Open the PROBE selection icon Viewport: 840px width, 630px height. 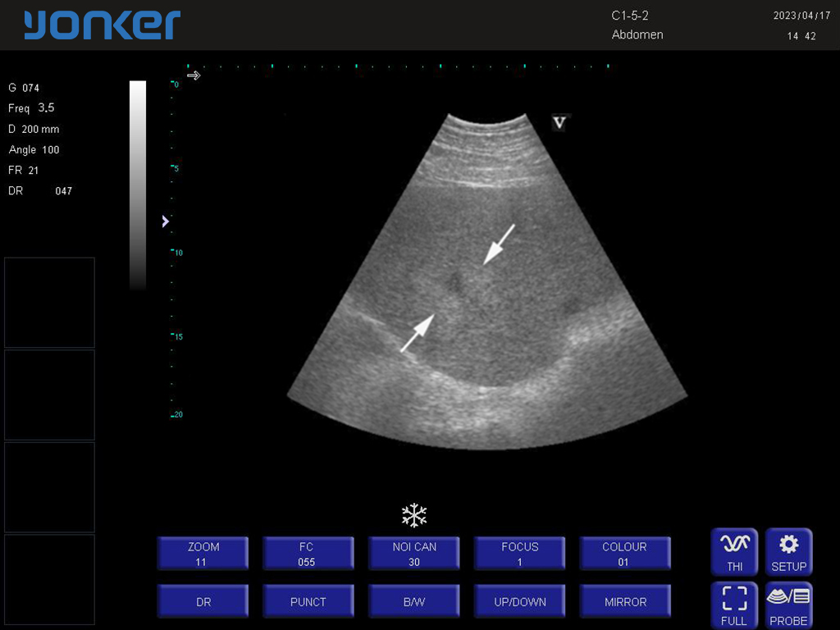click(788, 605)
